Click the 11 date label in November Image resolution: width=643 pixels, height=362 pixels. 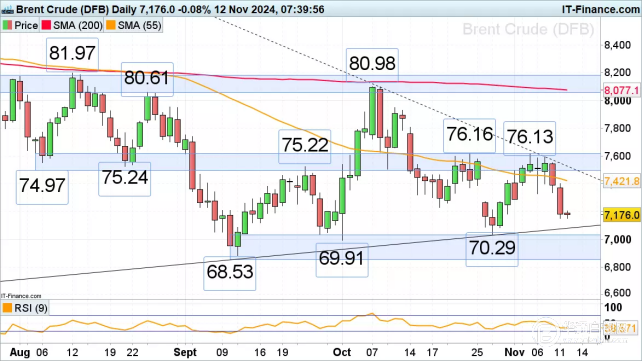(x=560, y=353)
